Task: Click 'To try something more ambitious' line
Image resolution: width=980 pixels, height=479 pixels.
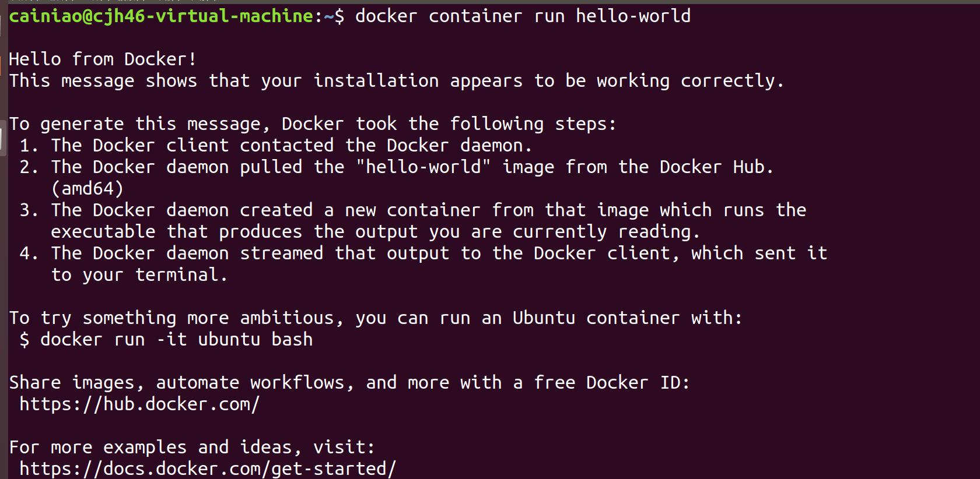Action: coord(376,318)
